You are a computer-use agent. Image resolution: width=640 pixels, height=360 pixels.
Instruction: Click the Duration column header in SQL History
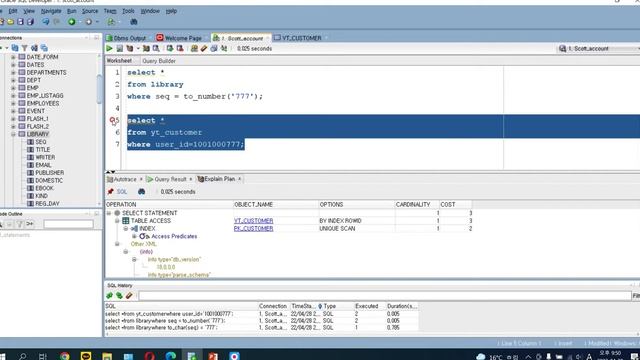(x=402, y=306)
